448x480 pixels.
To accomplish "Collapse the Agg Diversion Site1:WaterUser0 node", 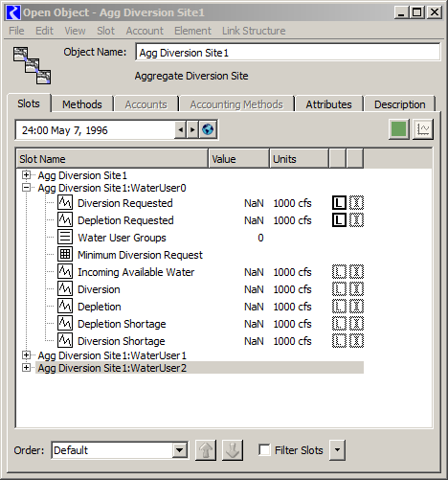I will pos(27,188).
